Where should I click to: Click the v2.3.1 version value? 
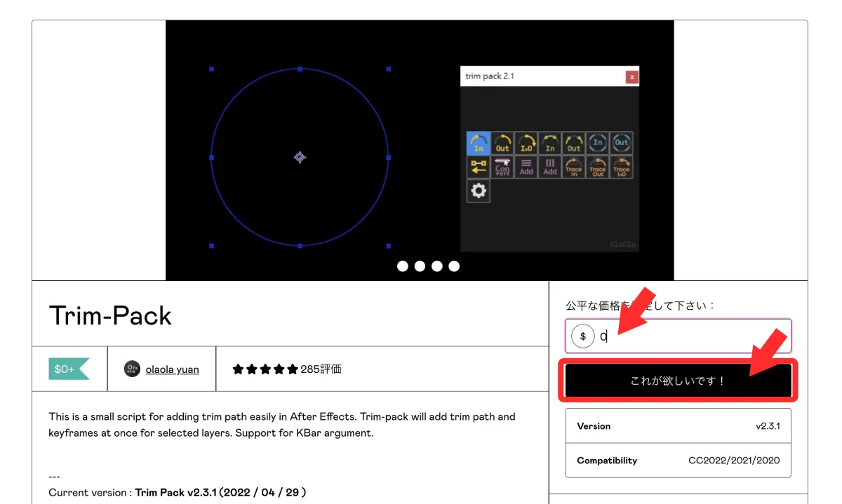(x=768, y=425)
